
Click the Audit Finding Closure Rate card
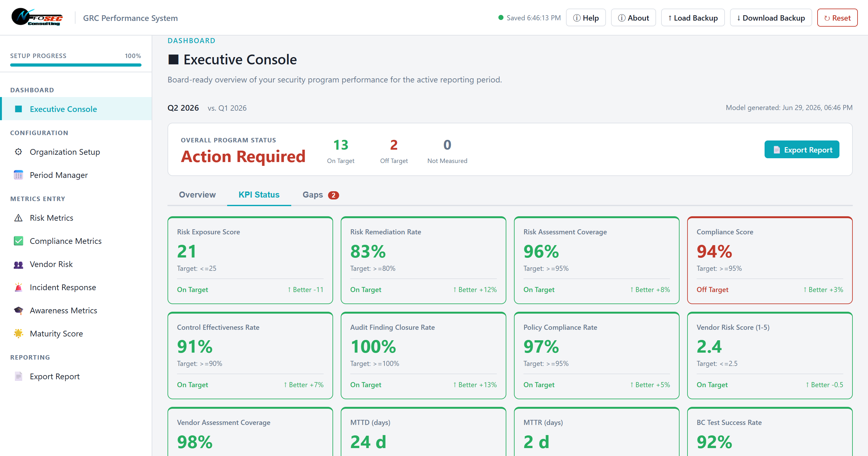pyautogui.click(x=423, y=355)
